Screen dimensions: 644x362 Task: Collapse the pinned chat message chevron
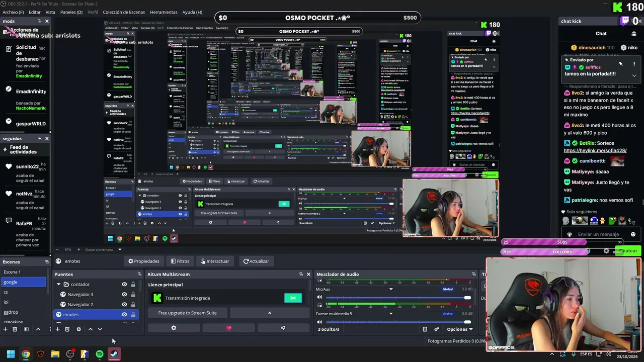coord(634,75)
